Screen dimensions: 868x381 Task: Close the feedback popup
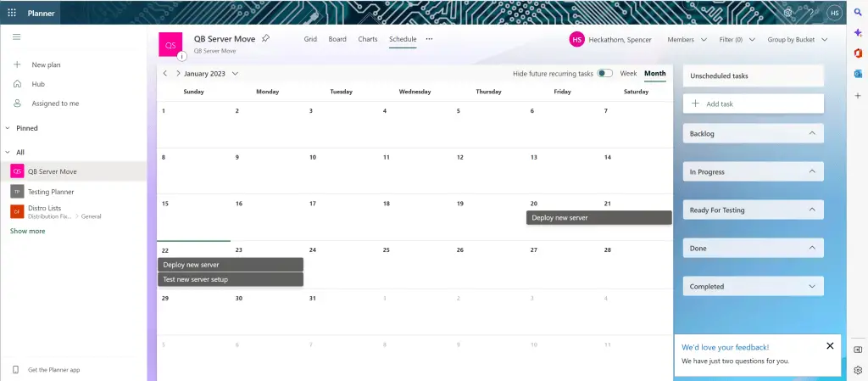(830, 345)
